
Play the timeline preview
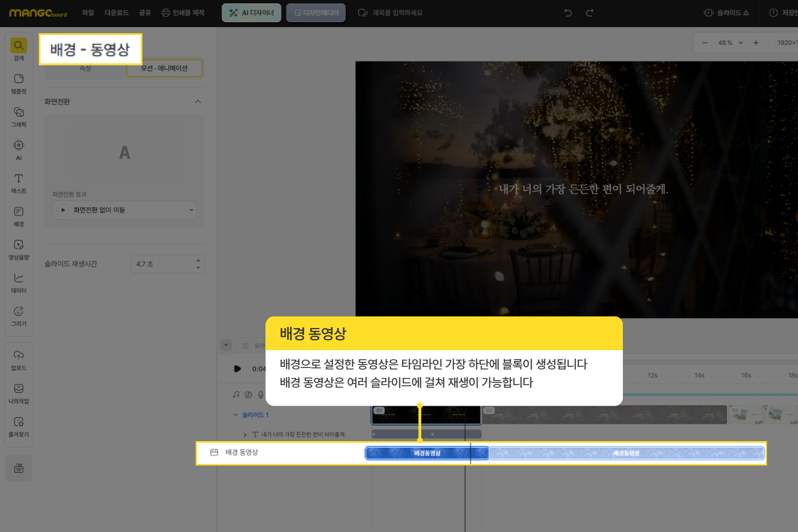(237, 369)
